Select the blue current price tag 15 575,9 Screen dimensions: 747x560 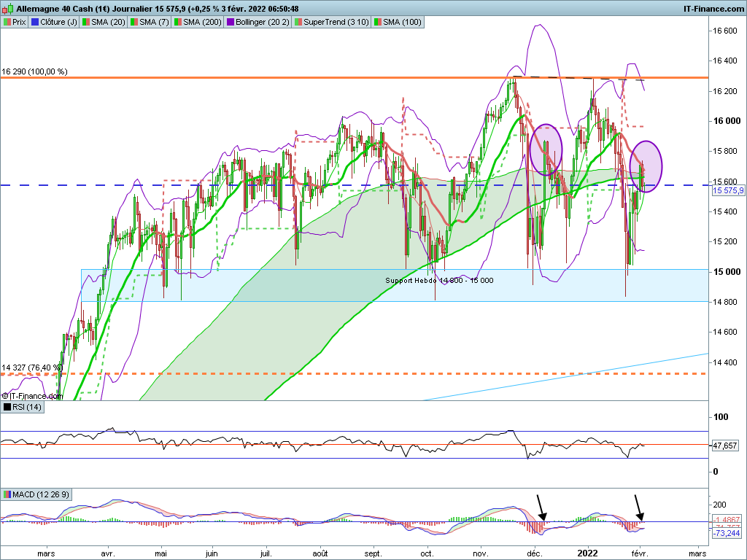[727, 190]
